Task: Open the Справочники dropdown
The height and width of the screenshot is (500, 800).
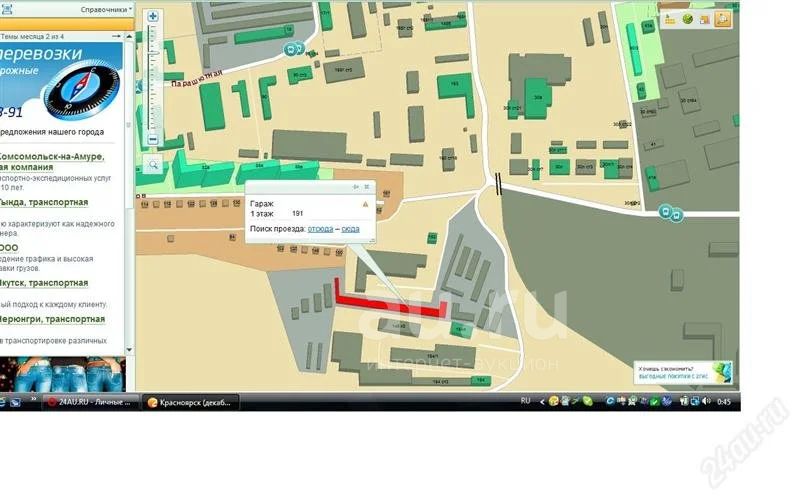Action: coord(106,9)
